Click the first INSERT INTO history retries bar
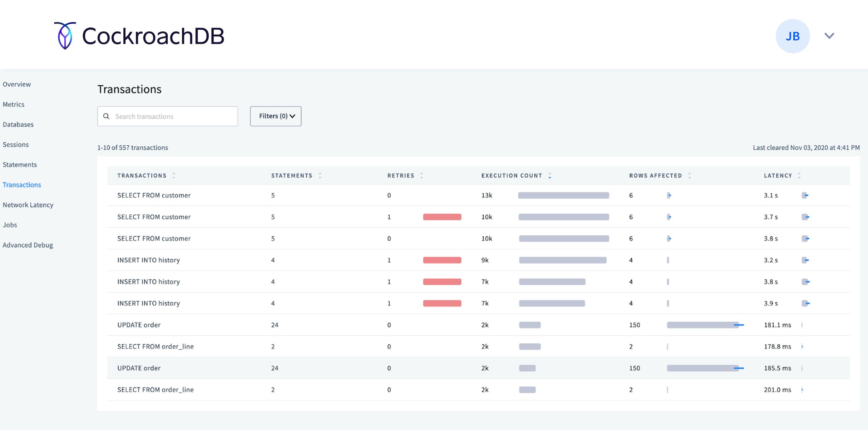 click(x=442, y=260)
